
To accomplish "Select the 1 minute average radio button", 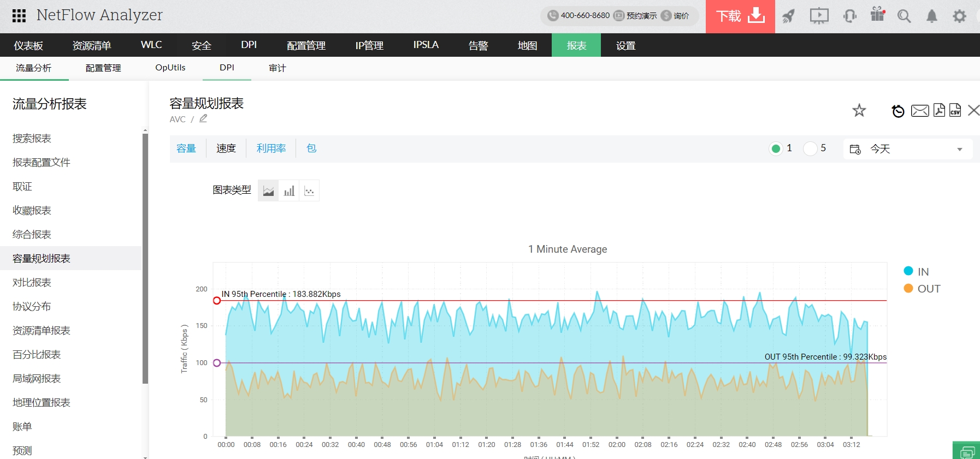I will point(776,148).
